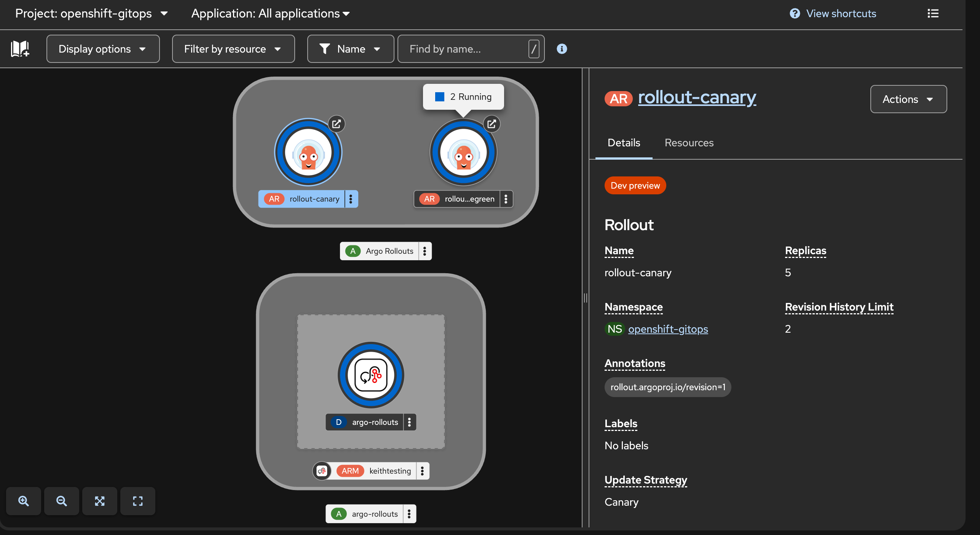Viewport: 980px width, 535px height.
Task: Expand Filter by resource dropdown
Action: (x=233, y=49)
